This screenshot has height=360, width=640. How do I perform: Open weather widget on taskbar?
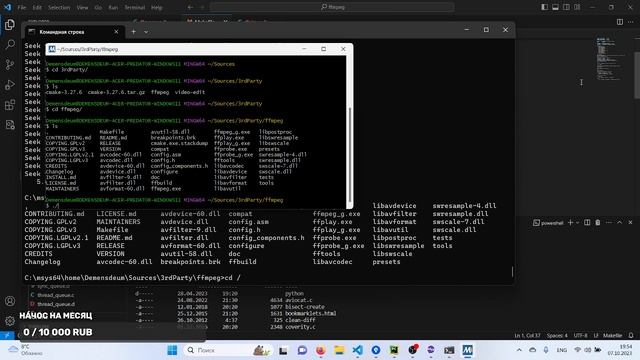[25, 350]
